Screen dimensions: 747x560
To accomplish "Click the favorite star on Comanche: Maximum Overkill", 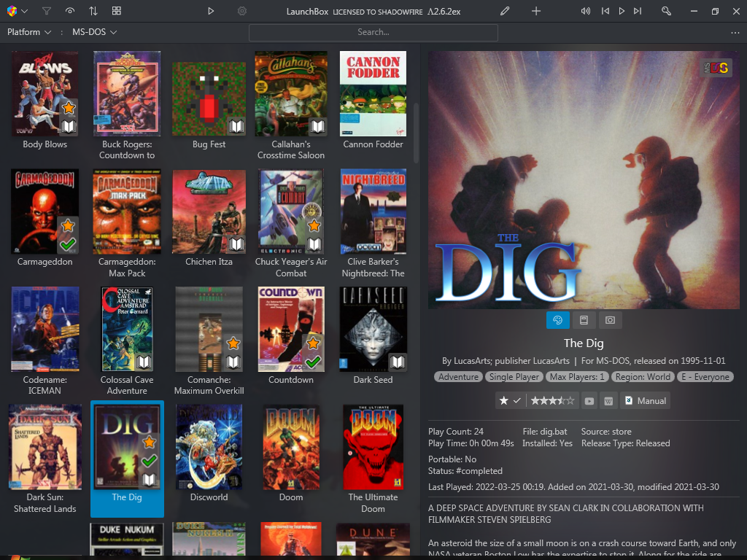I will point(233,343).
